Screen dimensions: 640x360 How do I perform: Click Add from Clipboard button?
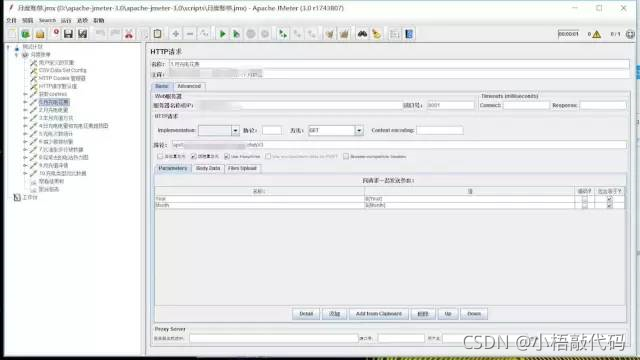[x=379, y=314]
